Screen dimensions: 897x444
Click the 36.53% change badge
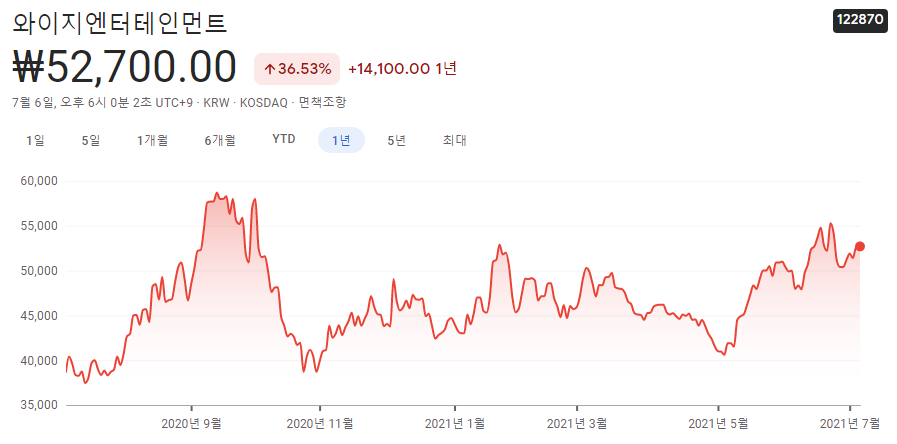pyautogui.click(x=297, y=69)
